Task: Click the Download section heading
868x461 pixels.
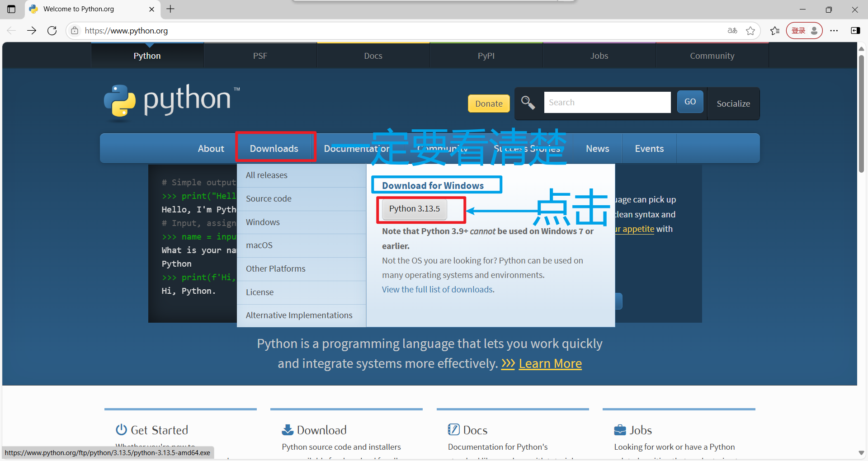Action: pos(322,430)
